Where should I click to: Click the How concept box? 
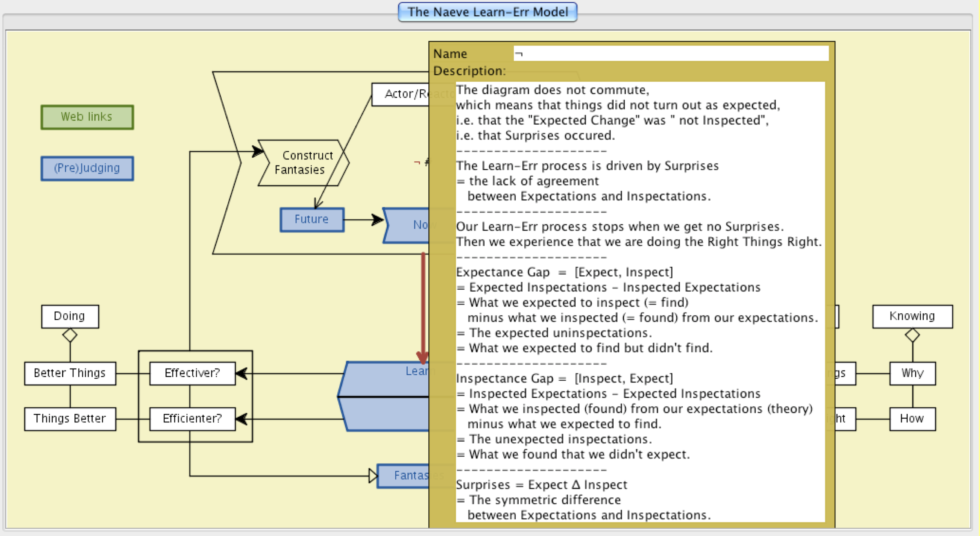(912, 419)
